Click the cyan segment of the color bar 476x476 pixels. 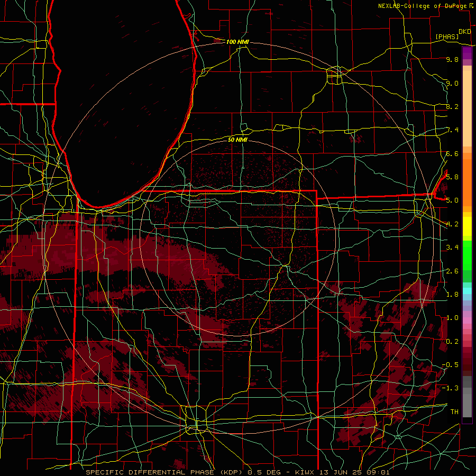pyautogui.click(x=467, y=291)
